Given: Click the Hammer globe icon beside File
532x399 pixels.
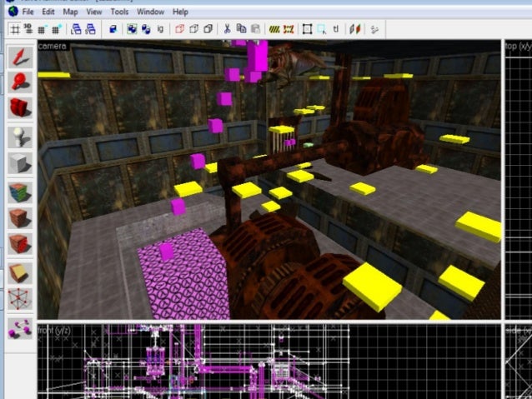Looking at the screenshot, I should pyautogui.click(x=13, y=12).
